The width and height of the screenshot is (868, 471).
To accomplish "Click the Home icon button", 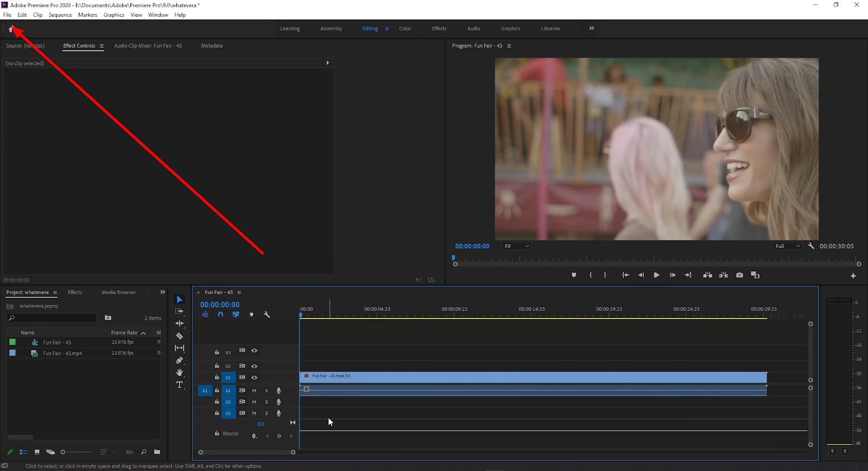I will [x=11, y=29].
